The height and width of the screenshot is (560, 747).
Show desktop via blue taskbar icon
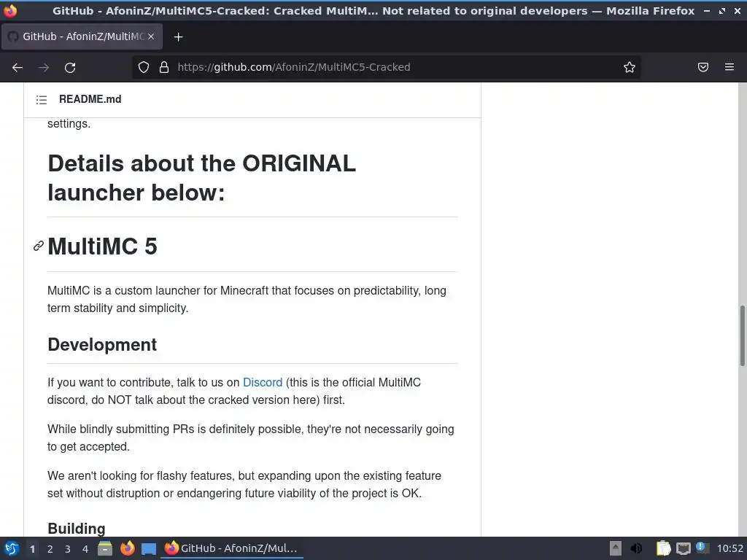(x=149, y=548)
